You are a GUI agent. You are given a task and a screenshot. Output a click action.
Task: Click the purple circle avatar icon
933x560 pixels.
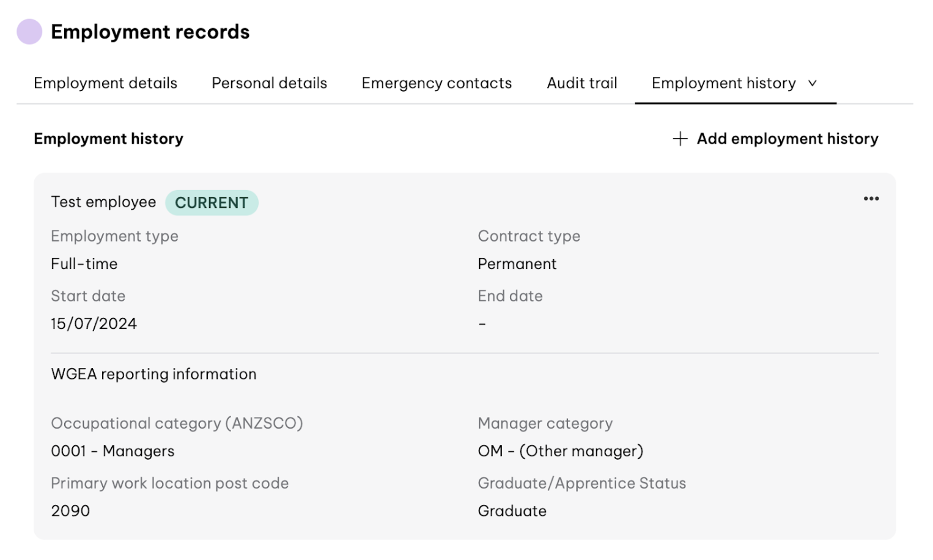click(29, 32)
